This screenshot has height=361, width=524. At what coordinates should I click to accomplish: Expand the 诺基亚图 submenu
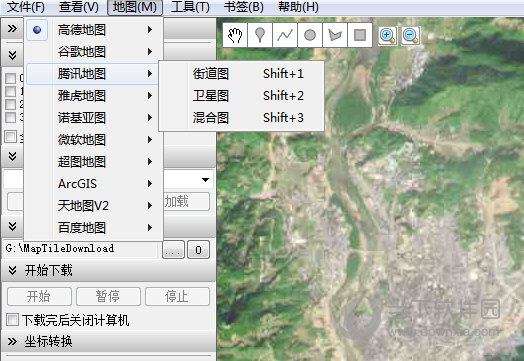point(94,118)
